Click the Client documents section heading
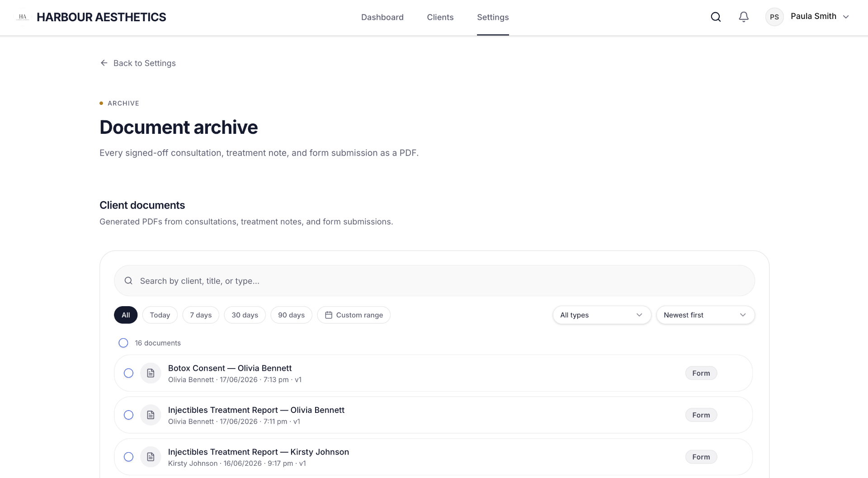Screen dimensions: 868x478 click(142, 205)
